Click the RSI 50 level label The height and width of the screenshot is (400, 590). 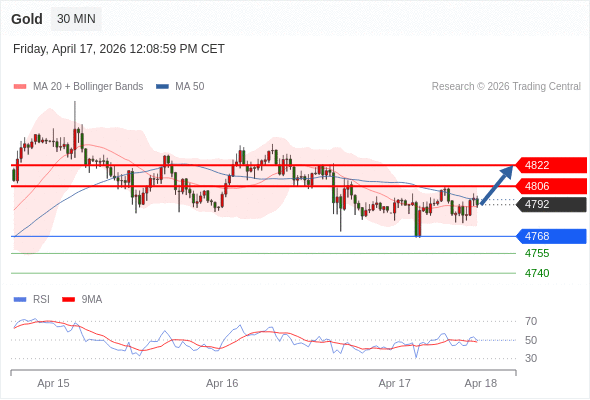[531, 340]
